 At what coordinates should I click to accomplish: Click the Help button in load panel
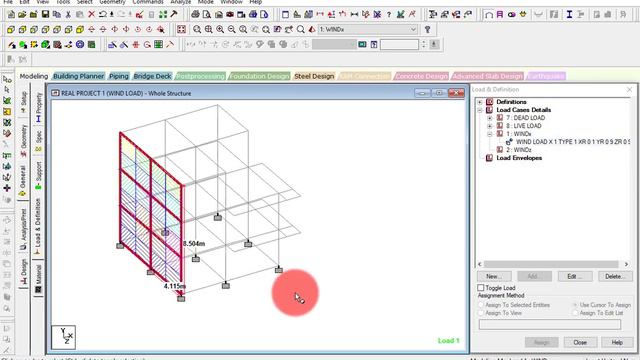[x=617, y=342]
